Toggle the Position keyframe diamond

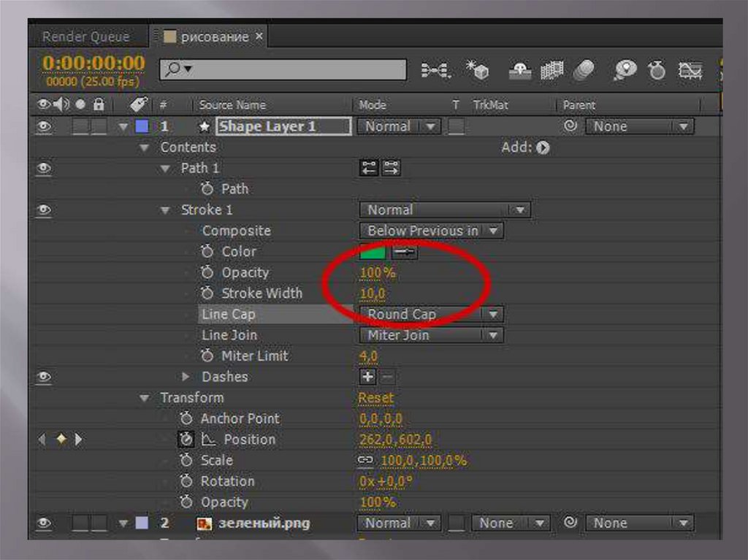click(x=61, y=438)
